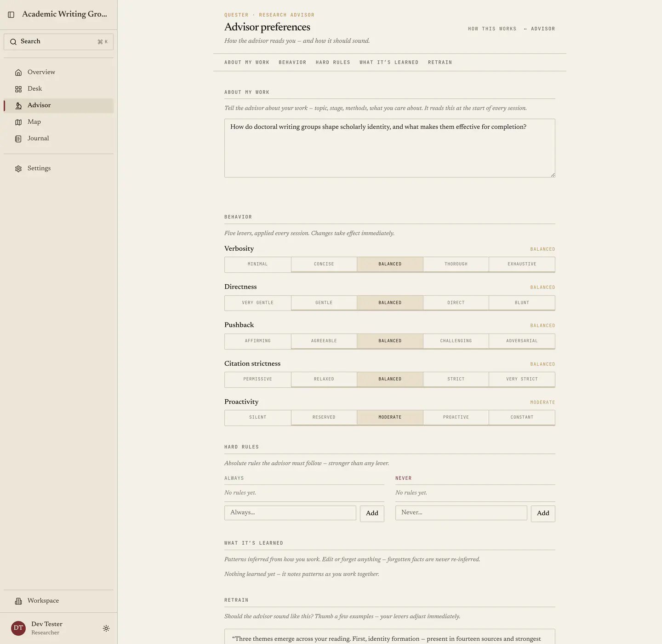Grab the textarea resize handle corner

point(553,175)
